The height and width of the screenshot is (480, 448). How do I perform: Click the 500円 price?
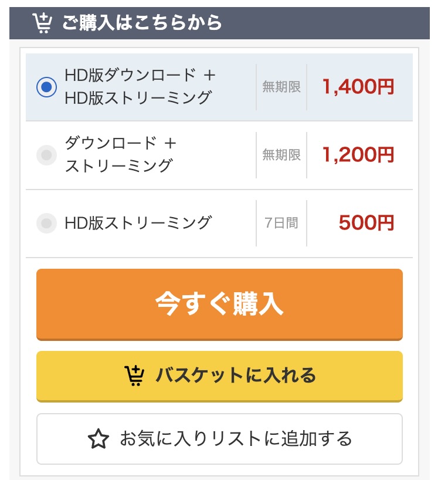366,223
